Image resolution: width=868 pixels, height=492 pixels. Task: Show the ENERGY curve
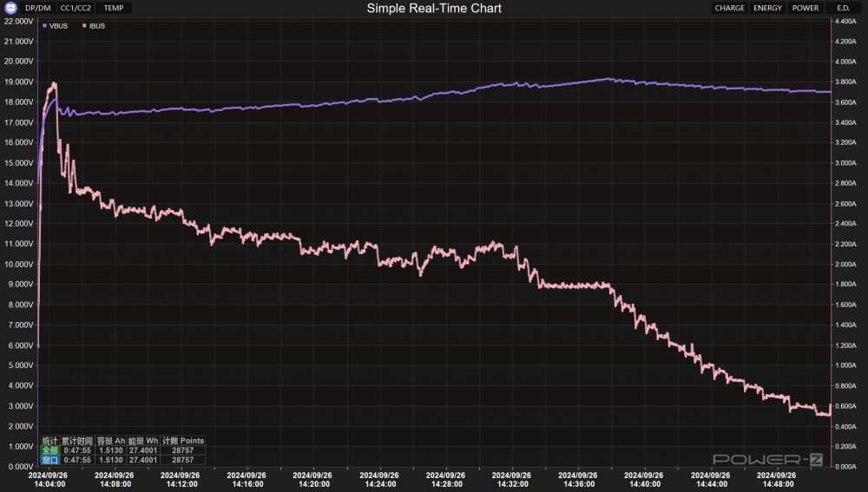click(768, 8)
